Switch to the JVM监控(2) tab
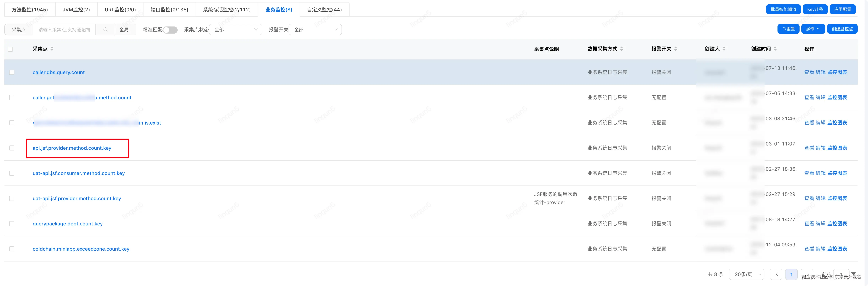Viewport: 868px width, 286px height. click(x=76, y=9)
